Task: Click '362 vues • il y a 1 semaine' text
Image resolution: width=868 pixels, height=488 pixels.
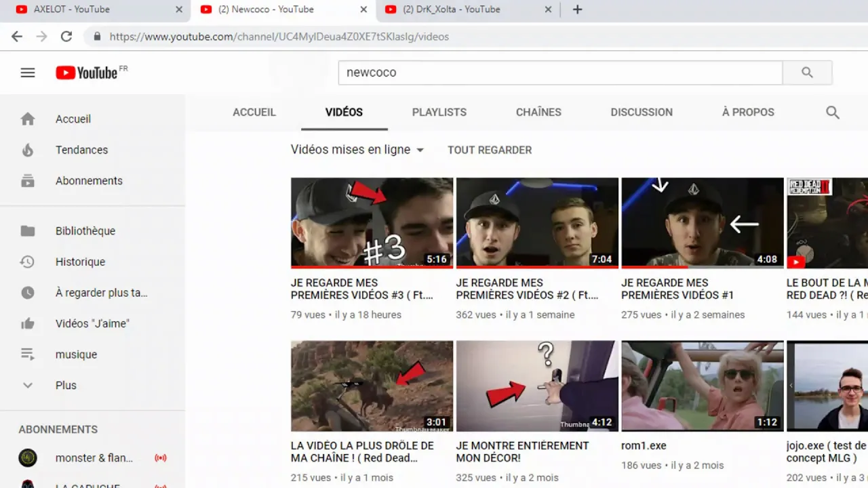Action: click(515, 315)
